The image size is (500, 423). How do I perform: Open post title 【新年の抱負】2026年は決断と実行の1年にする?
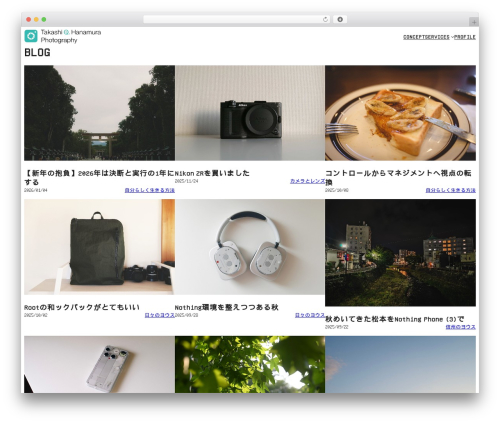99,178
